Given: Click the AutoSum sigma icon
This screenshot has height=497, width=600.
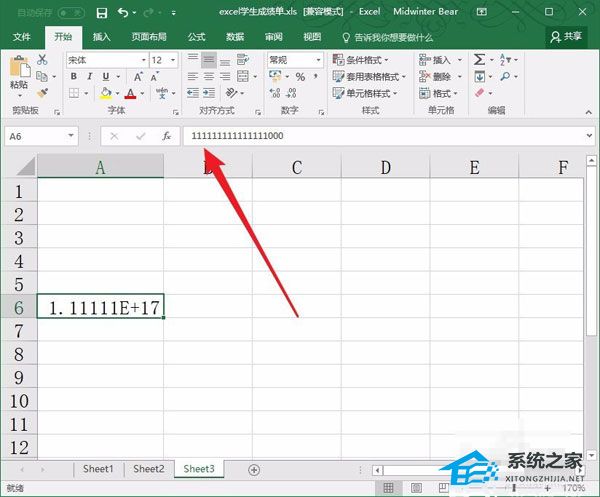Looking at the screenshot, I should (479, 60).
